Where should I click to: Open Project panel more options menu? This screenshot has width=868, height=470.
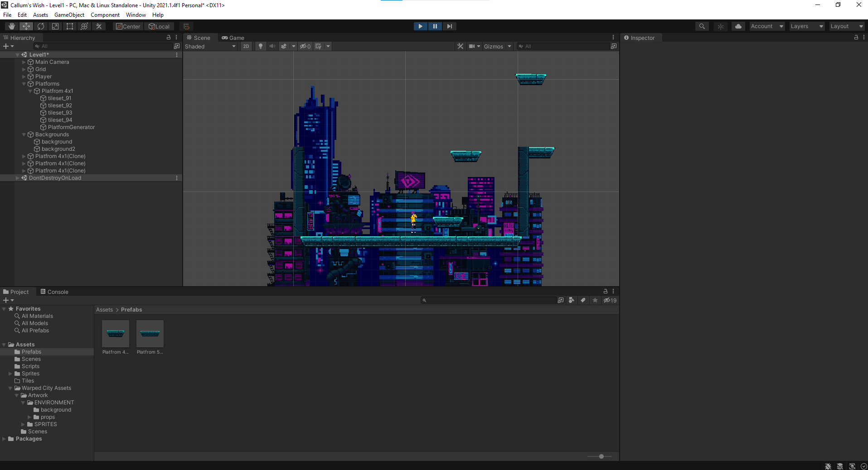613,291
